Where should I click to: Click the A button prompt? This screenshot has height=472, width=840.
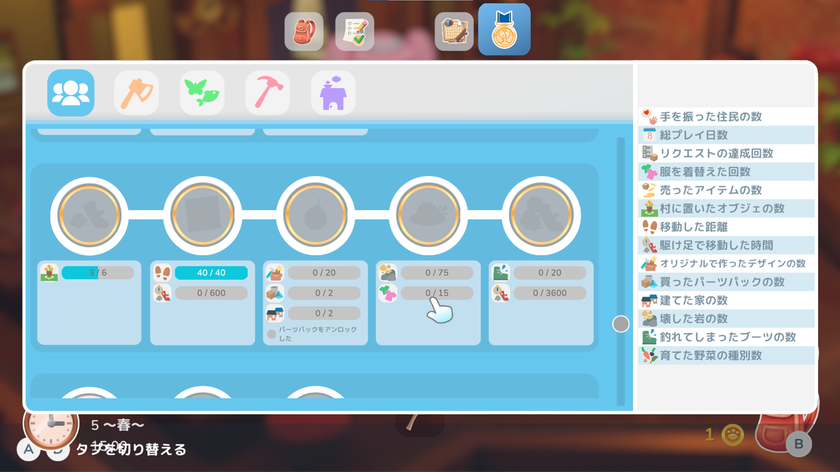(28, 449)
